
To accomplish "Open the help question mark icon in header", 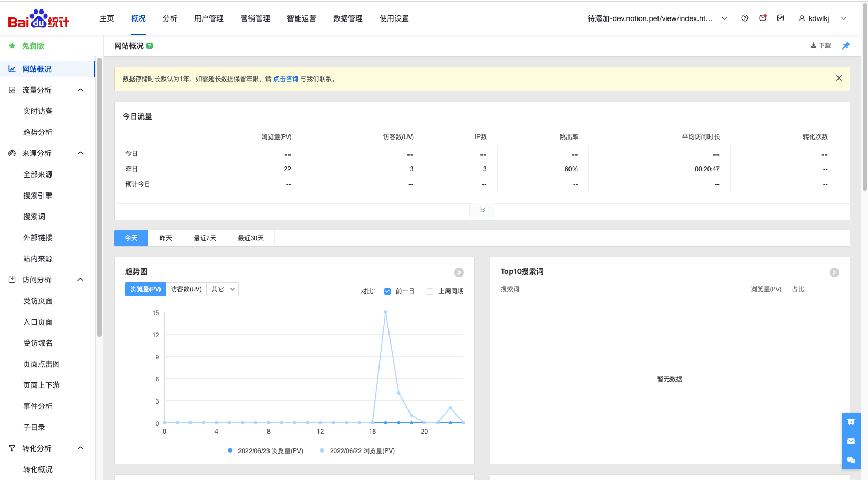I will [745, 18].
